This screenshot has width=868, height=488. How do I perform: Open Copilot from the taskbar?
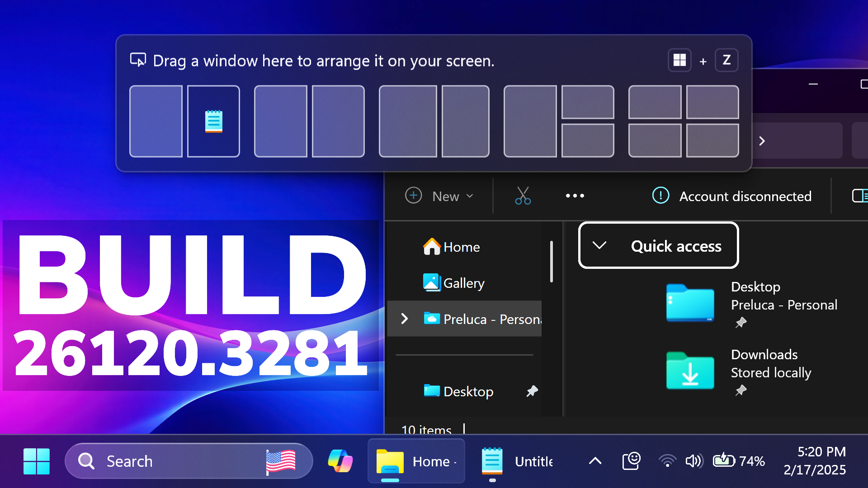click(340, 461)
